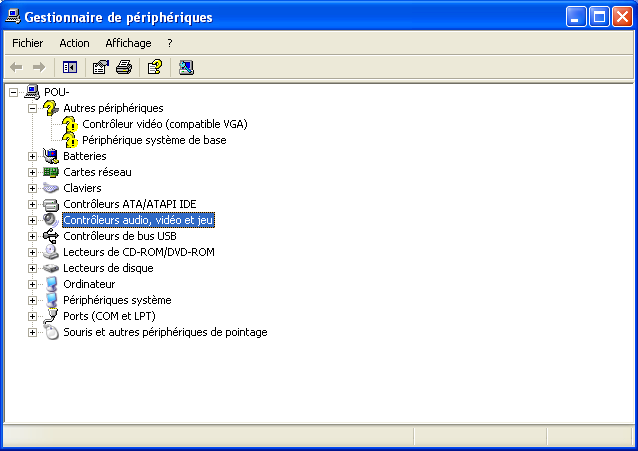Select Contrôleur vidéo (compatible VGA)
The image size is (638, 451).
coord(165,124)
